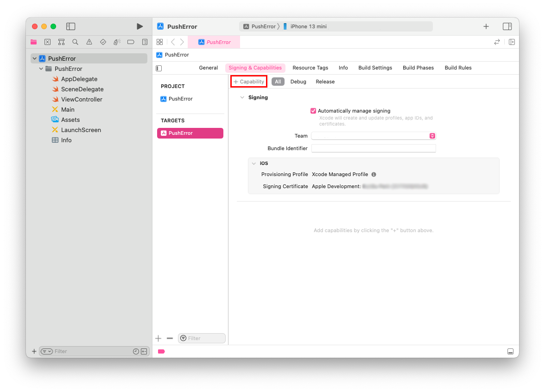The height and width of the screenshot is (392, 545).
Task: Open the Debug navigator icon
Action: (117, 42)
